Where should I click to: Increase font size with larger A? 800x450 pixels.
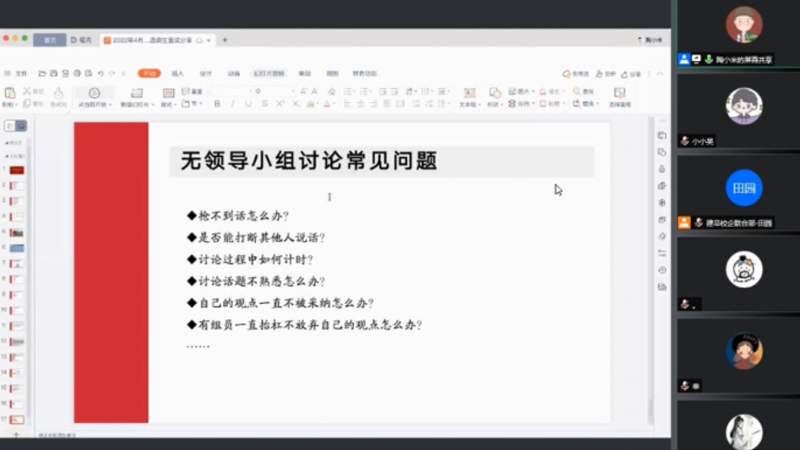[x=304, y=91]
